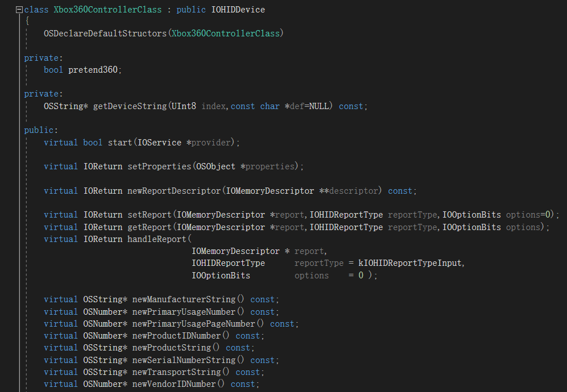This screenshot has height=392, width=567.
Task: Click the newProductIDNumber function name
Action: (x=176, y=336)
